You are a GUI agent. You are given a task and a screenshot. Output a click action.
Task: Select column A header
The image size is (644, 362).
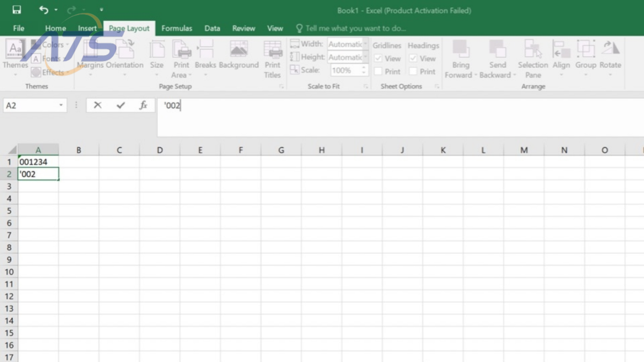(x=38, y=150)
